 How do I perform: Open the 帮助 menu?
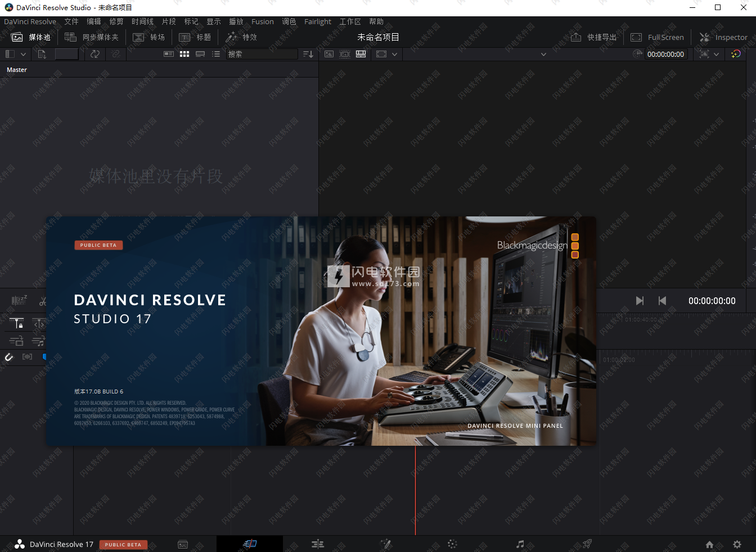pos(376,22)
